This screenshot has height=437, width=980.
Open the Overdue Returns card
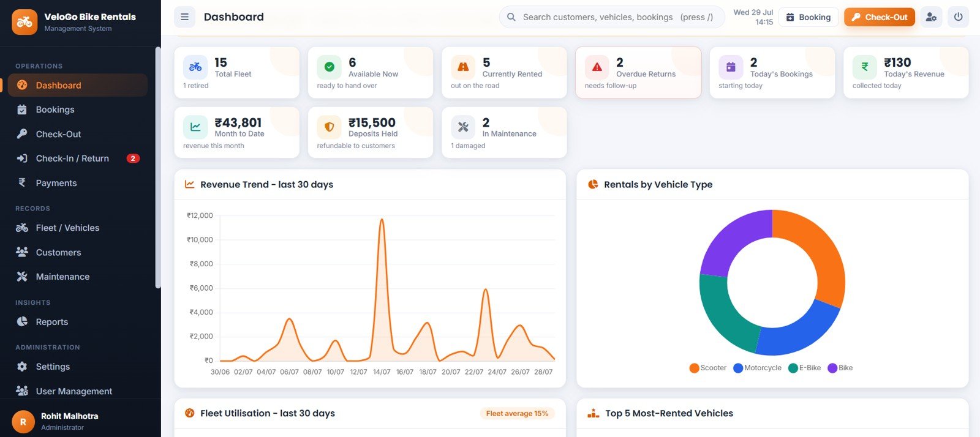(638, 72)
